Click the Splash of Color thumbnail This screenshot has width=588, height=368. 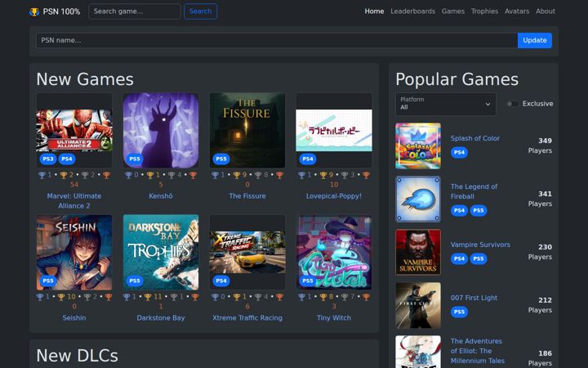click(x=418, y=146)
